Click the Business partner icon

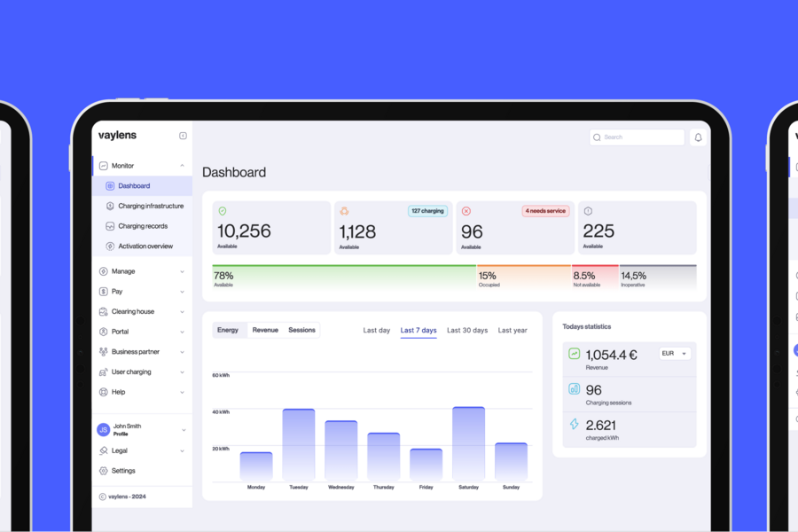coord(104,352)
